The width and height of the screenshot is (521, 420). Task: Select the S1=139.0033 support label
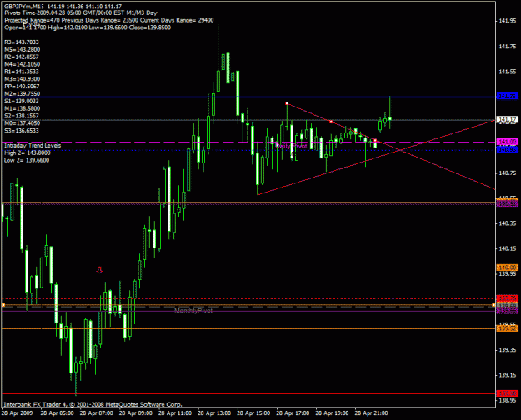(22, 101)
